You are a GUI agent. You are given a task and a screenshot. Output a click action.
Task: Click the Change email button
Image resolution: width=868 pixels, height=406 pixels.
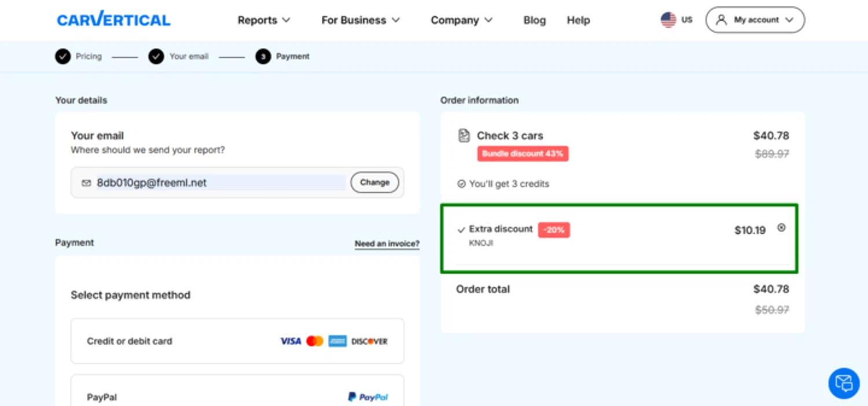374,182
